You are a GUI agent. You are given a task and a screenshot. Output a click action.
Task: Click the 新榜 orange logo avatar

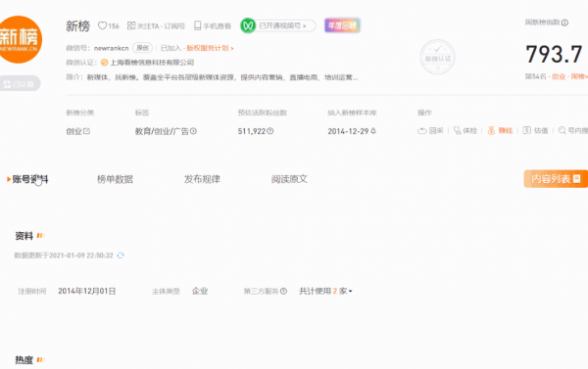20,39
